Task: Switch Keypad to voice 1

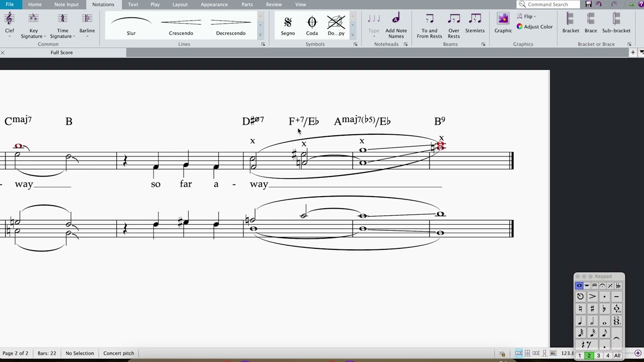Action: click(x=580, y=355)
